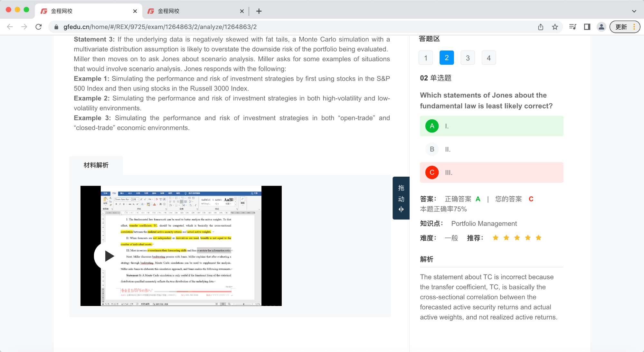Go to question 4

tap(488, 58)
